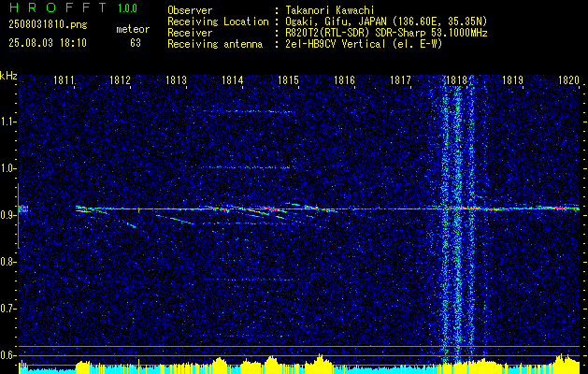The width and height of the screenshot is (588, 374).
Task: Click the 0.9 kHz axis label
Action: [x=7, y=215]
